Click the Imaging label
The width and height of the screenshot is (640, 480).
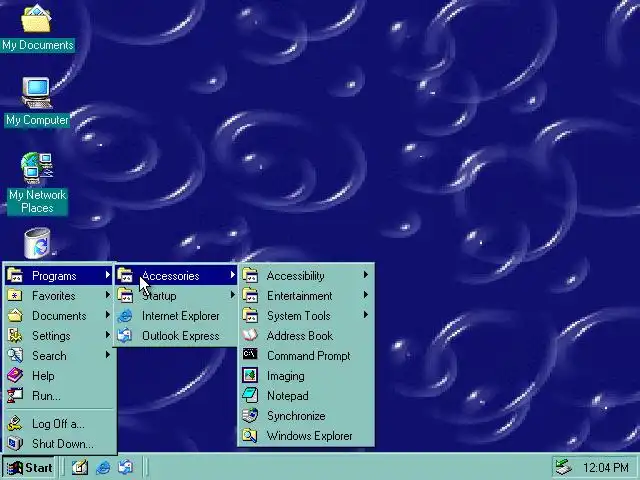pos(286,376)
